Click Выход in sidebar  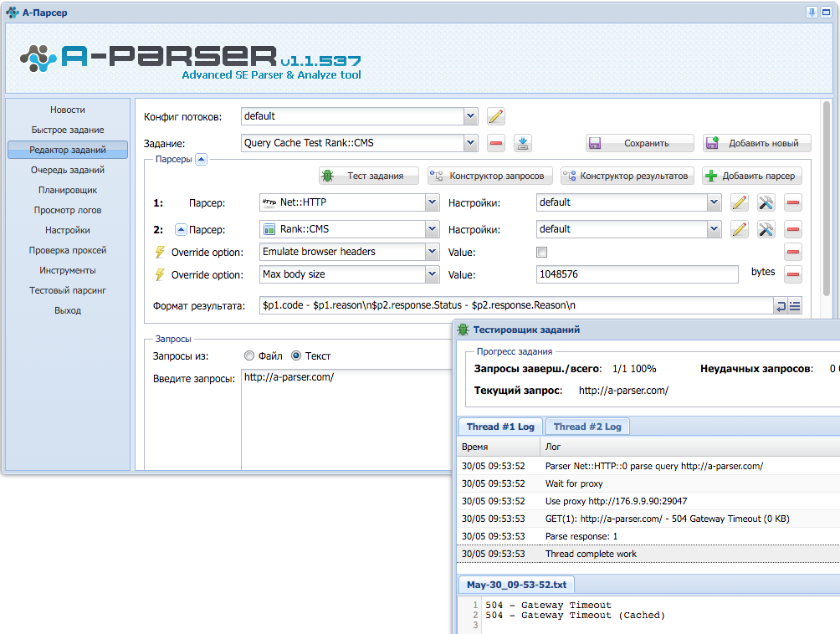click(x=68, y=310)
